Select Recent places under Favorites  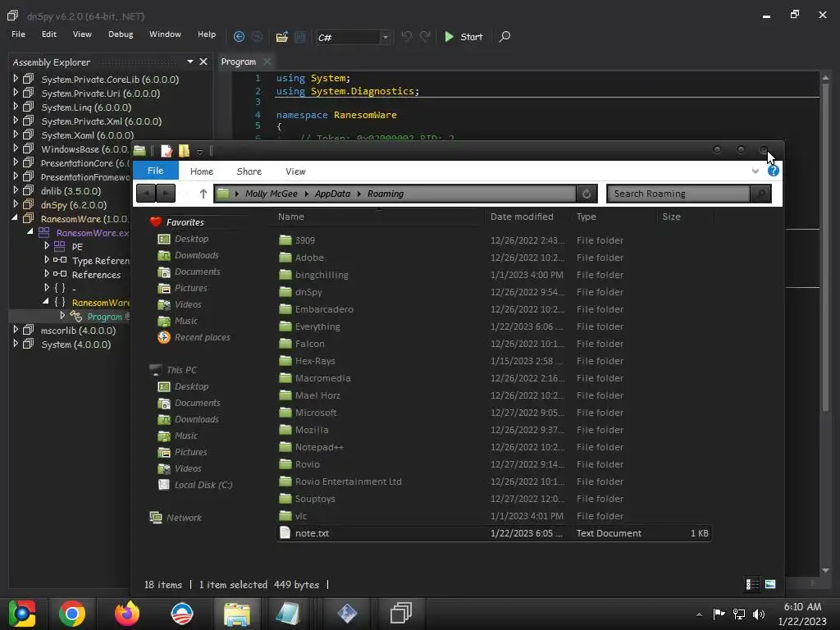202,337
